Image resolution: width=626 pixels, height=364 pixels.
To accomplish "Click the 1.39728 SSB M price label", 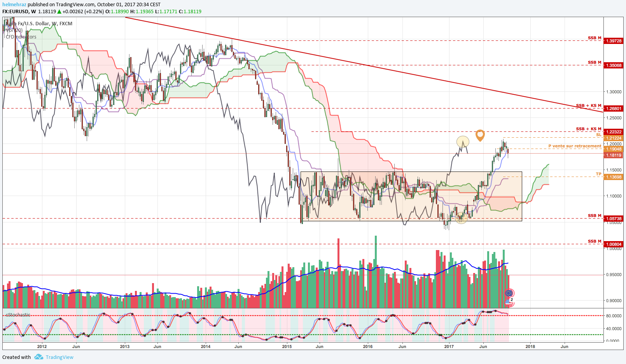I will [614, 41].
